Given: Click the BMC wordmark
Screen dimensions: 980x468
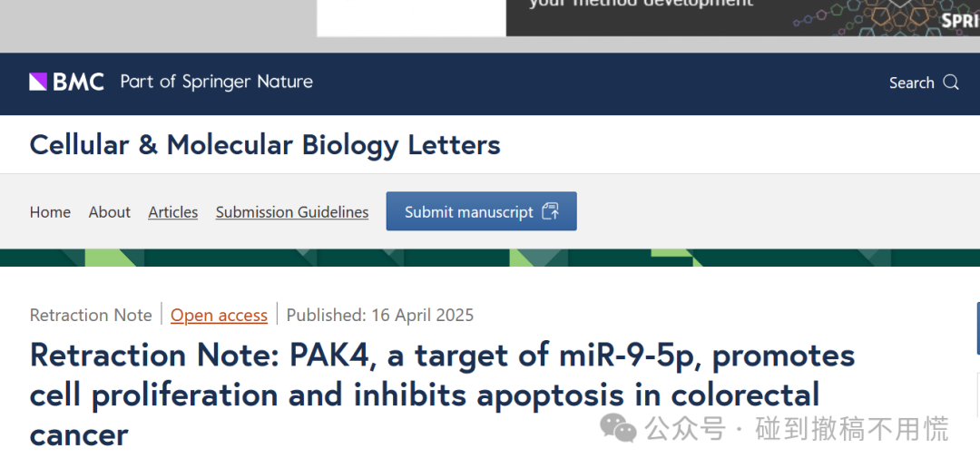Looking at the screenshot, I should click(x=78, y=82).
